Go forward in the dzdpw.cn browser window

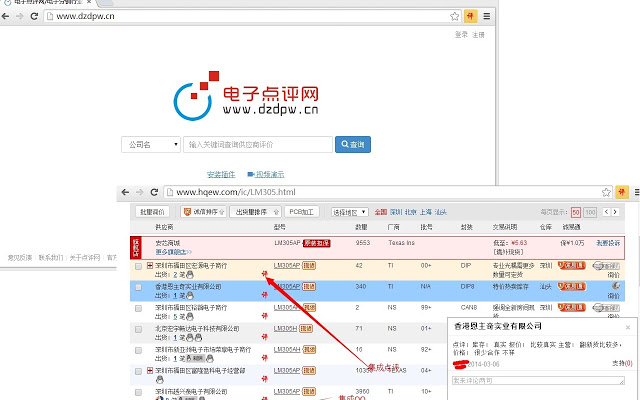[19, 16]
